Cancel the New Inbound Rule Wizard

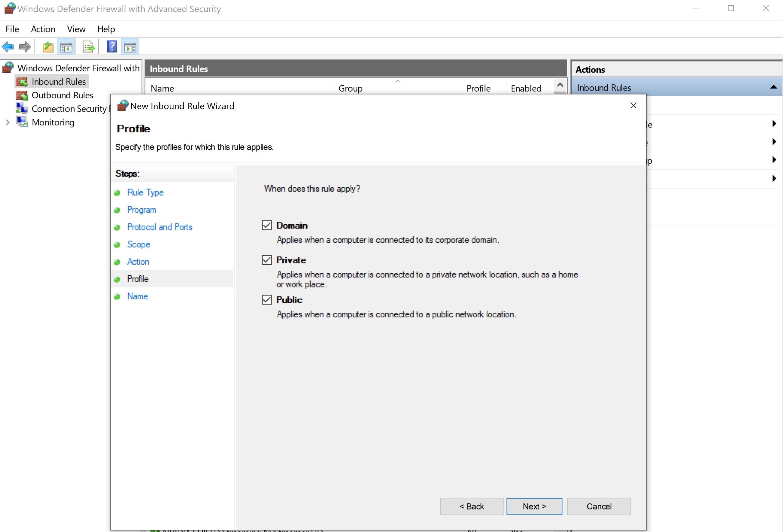599,506
